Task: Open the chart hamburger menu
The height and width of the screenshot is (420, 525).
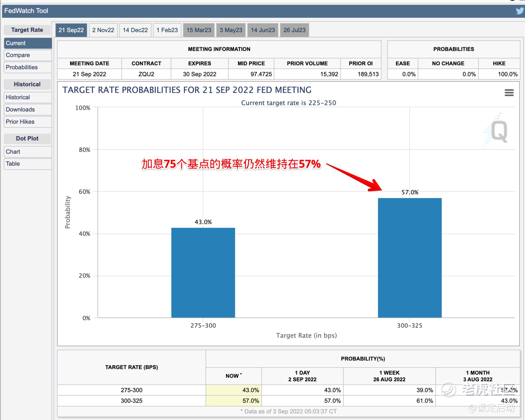Action: tap(509, 93)
